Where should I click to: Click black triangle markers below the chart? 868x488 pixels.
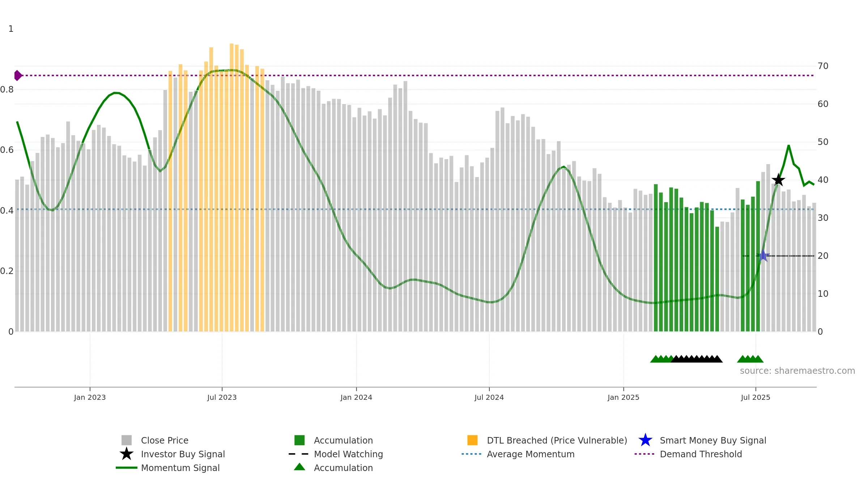click(x=697, y=359)
